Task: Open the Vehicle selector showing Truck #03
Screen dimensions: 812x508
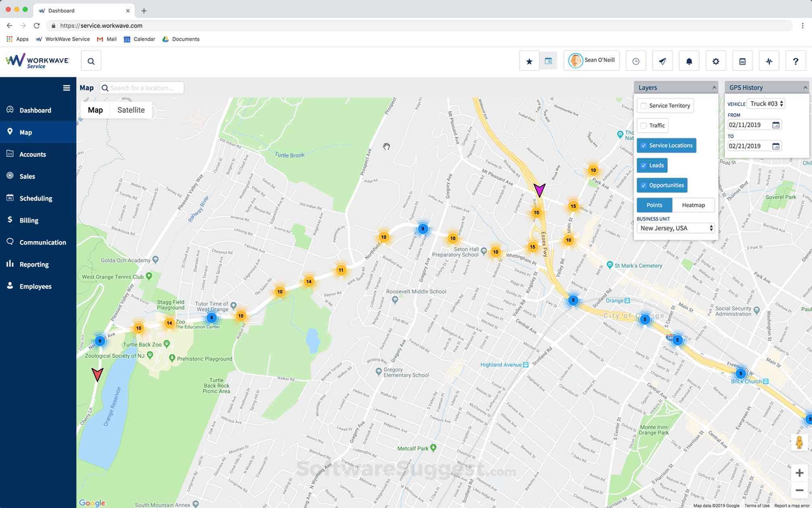Action: point(766,103)
